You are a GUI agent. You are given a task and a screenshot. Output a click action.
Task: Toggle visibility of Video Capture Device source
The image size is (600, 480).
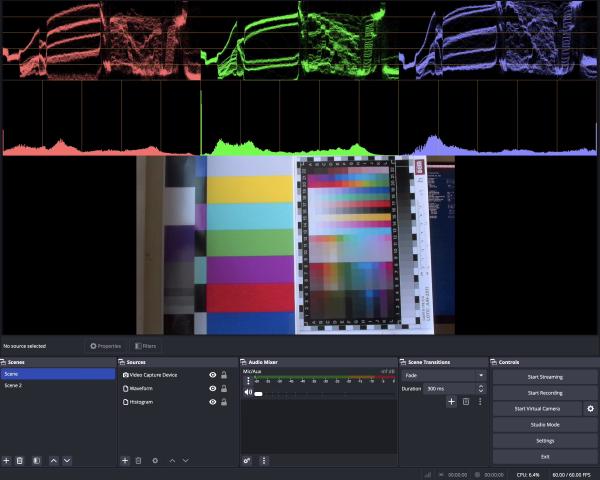click(x=213, y=375)
